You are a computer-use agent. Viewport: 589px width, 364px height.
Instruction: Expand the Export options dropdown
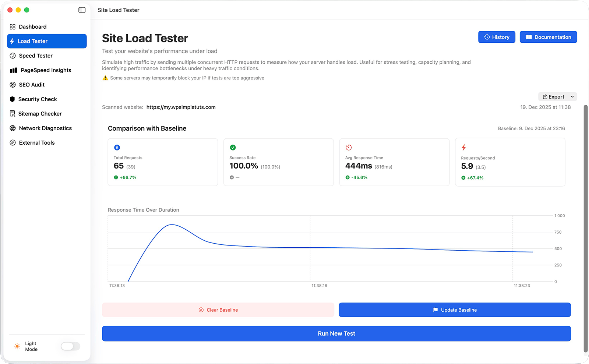pyautogui.click(x=554, y=96)
